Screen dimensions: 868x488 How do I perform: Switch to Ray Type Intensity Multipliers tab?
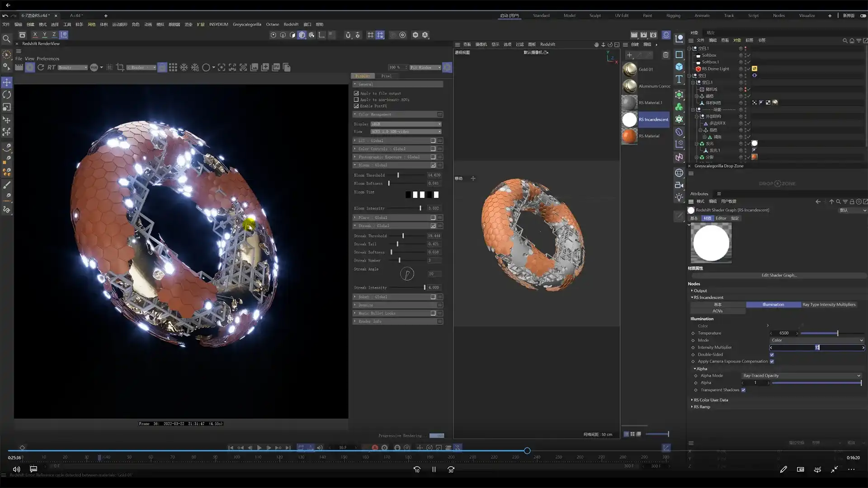click(x=829, y=305)
